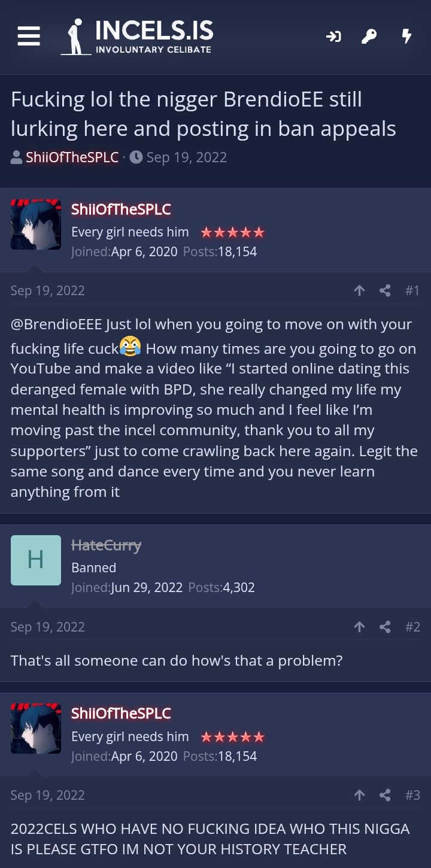
Task: Click the first post's anime avatar
Action: (x=36, y=224)
